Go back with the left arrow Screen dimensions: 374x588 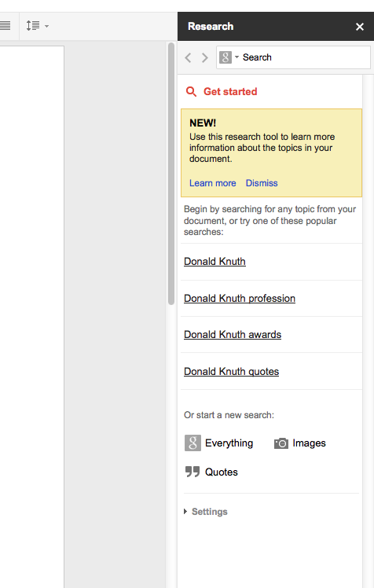[x=188, y=57]
